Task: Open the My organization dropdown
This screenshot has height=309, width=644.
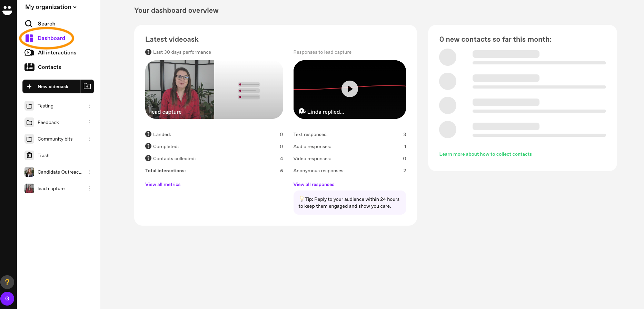Action: click(51, 7)
